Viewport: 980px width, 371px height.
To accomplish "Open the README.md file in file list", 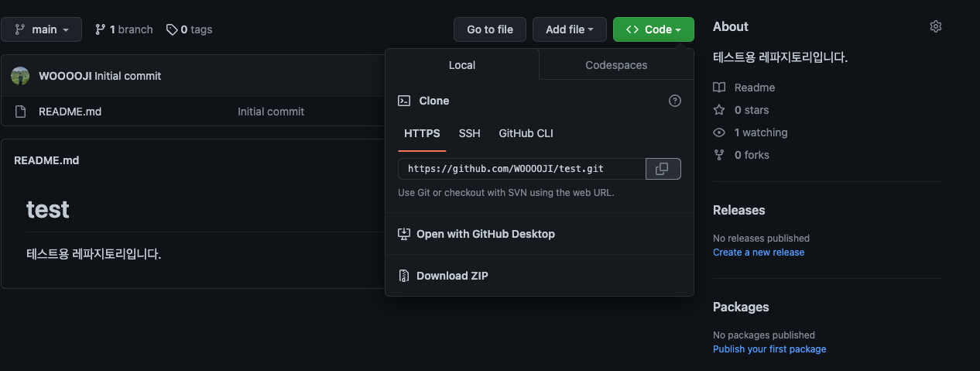I will (70, 112).
